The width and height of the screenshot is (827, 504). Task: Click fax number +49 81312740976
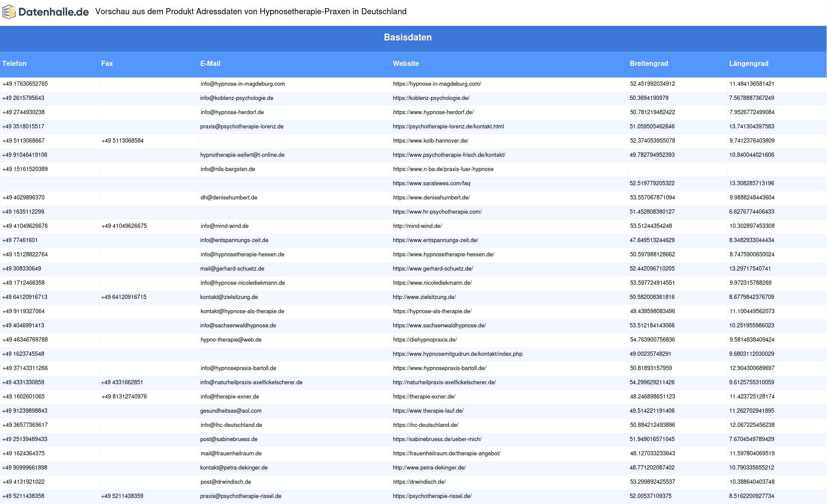click(124, 397)
